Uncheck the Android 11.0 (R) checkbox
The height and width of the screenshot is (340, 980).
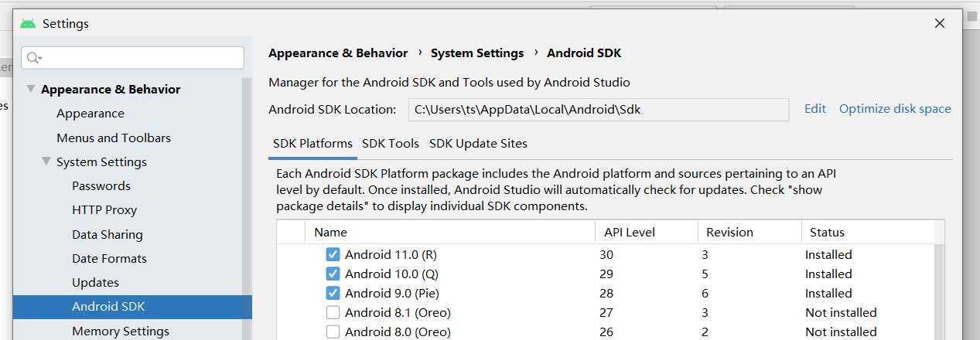[333, 254]
